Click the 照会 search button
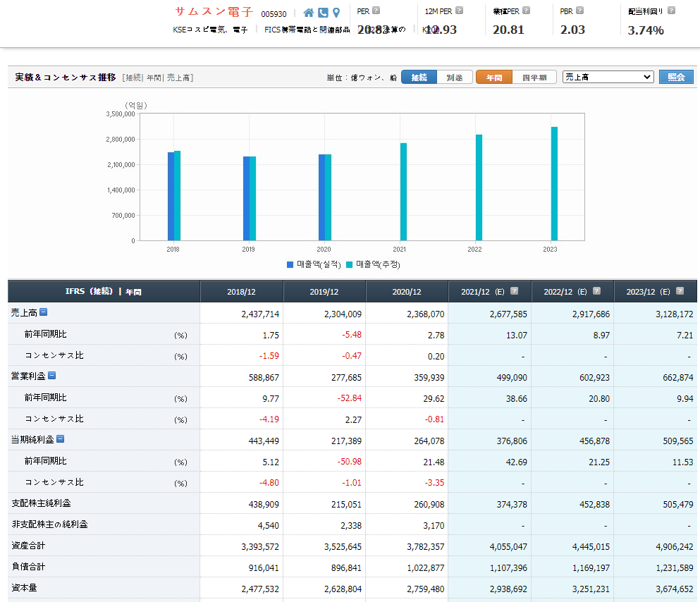700x602 pixels. coord(676,77)
